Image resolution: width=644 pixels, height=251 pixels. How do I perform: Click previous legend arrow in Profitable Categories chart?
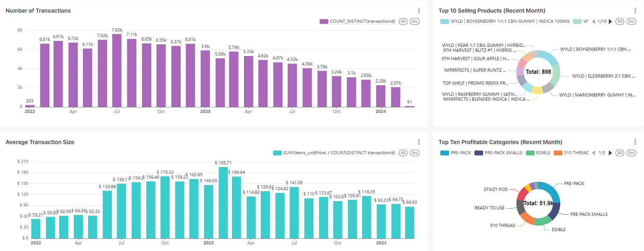pyautogui.click(x=593, y=153)
